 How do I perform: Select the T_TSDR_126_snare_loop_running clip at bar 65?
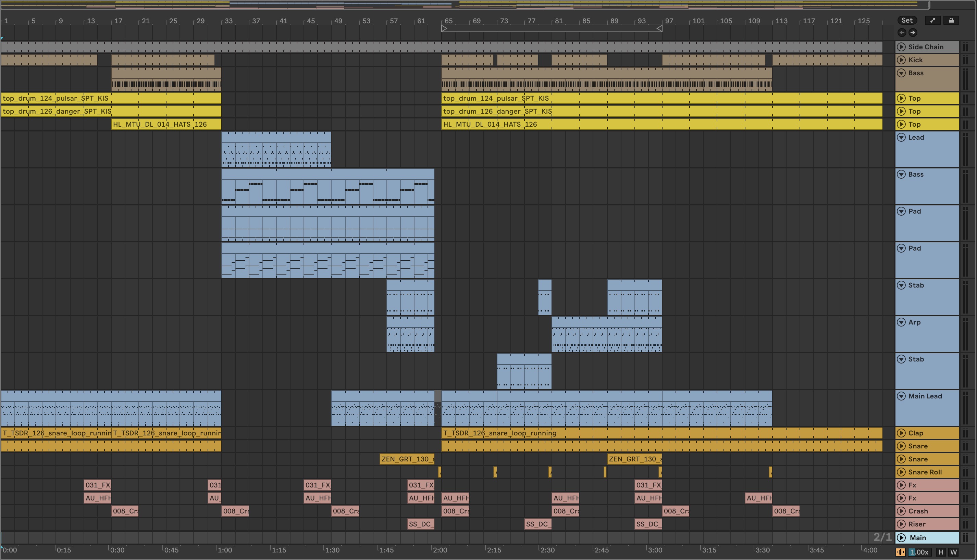click(x=662, y=433)
